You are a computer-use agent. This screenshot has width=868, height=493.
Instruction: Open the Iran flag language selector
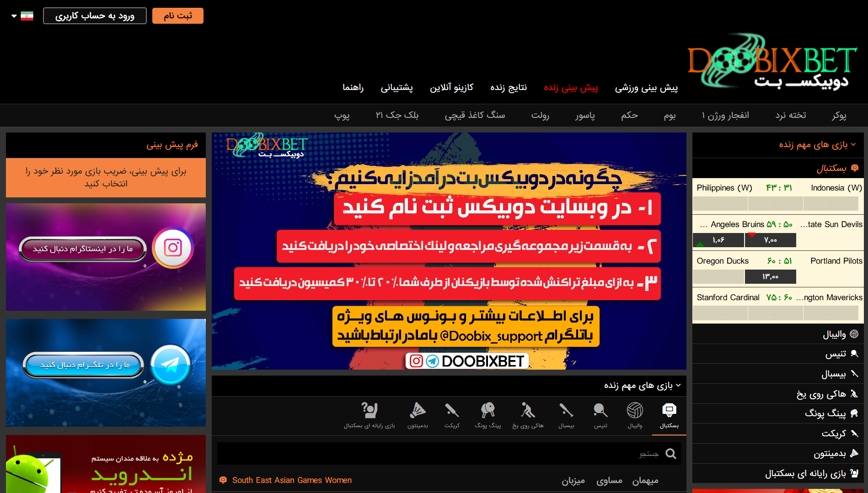[x=22, y=16]
